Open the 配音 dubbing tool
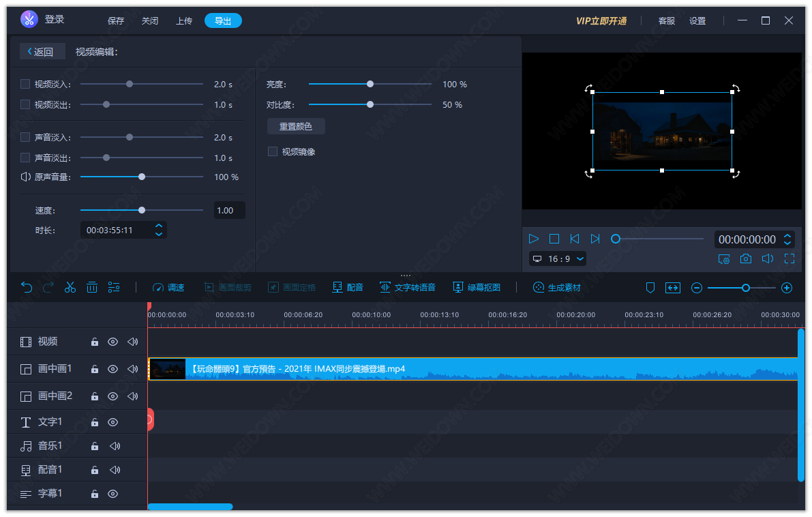This screenshot has width=812, height=517. coord(348,287)
